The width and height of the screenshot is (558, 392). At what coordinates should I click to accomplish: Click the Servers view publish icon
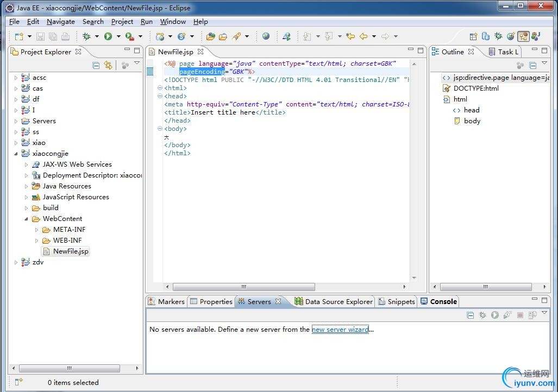click(532, 315)
